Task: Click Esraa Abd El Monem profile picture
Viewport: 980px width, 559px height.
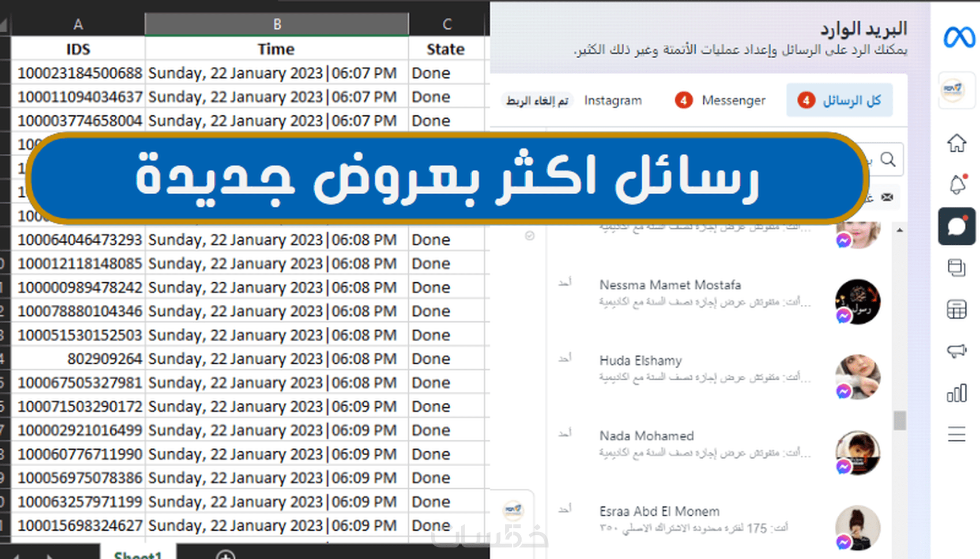Action: 858,528
